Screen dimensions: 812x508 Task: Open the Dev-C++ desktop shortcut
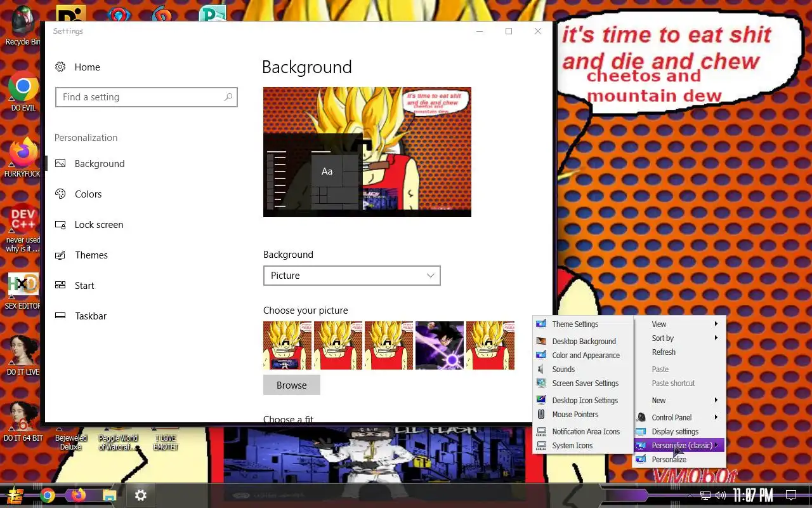(23, 229)
